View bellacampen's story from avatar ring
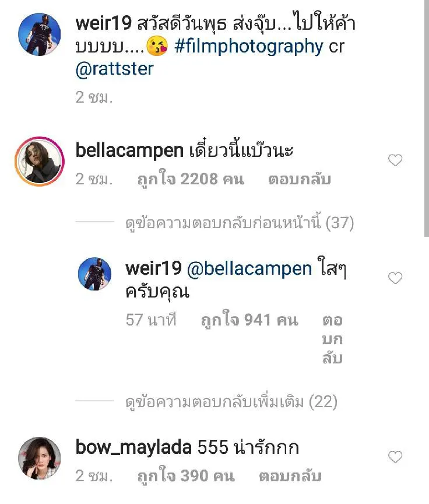429x504 pixels. click(40, 162)
